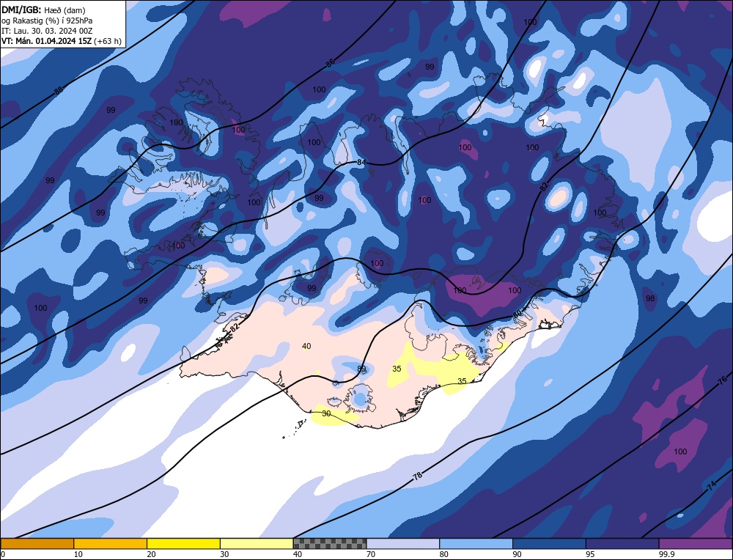Click the '89' humidity value on the map
Viewport: 733px width, 560px height.
tap(361, 369)
